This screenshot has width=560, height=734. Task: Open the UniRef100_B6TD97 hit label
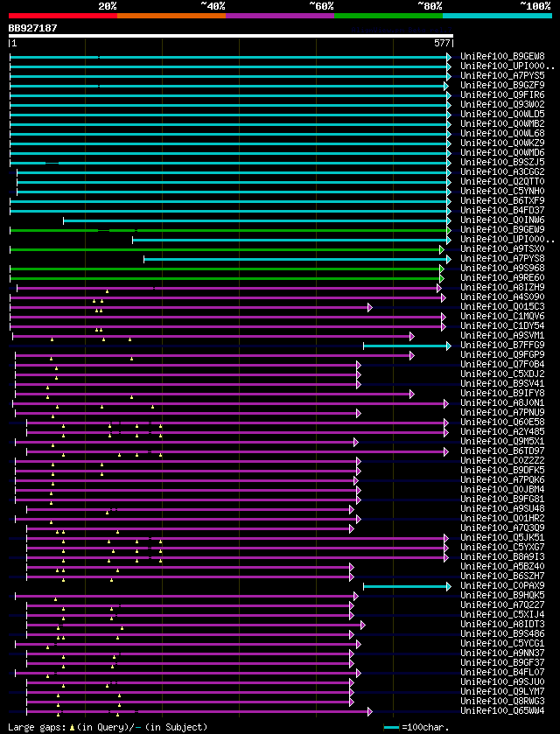tap(502, 451)
